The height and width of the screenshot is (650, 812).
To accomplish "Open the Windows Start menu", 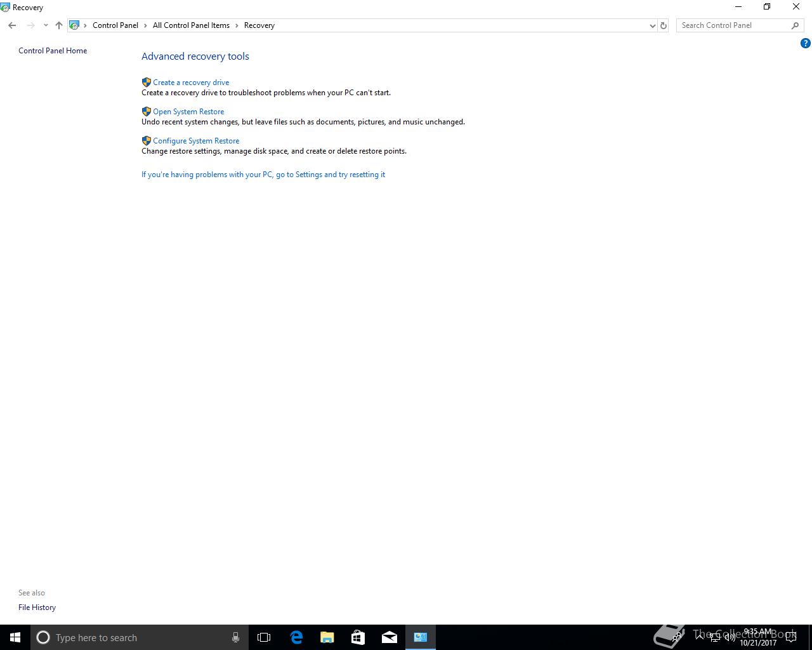I will point(15,637).
